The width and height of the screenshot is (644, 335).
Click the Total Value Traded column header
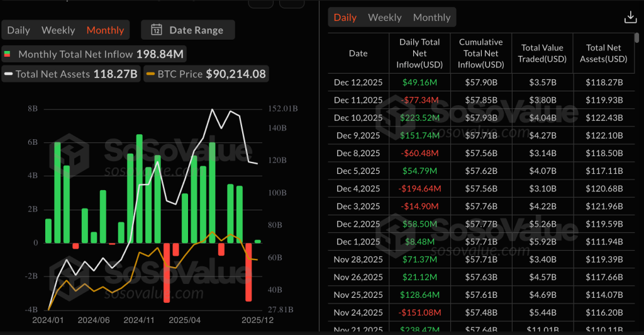pyautogui.click(x=541, y=54)
